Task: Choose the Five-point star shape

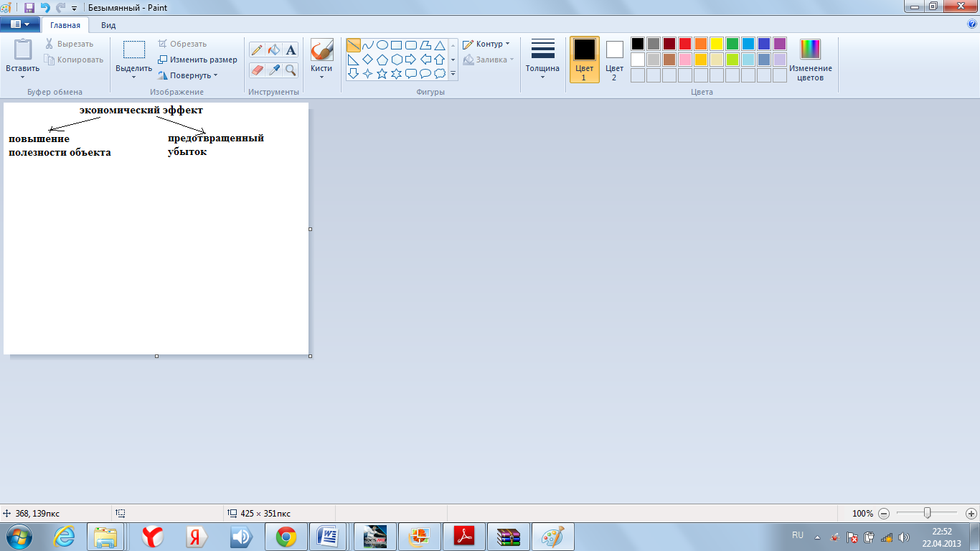Action: (382, 74)
